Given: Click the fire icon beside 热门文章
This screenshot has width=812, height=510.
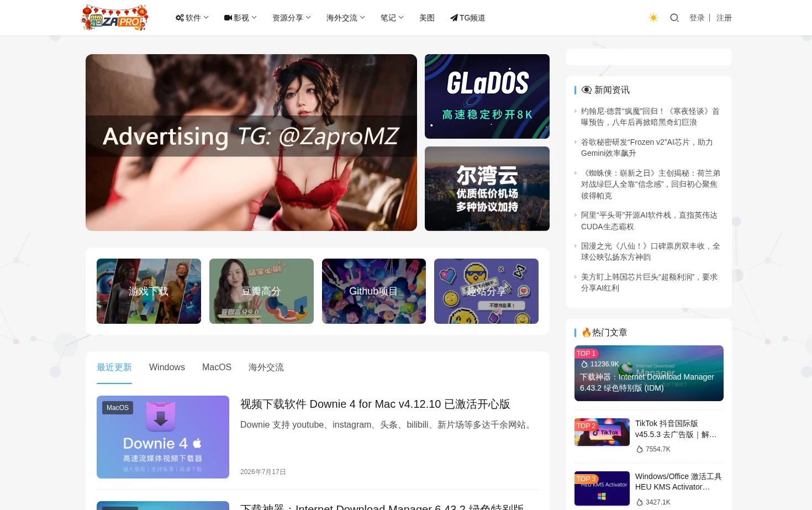Looking at the screenshot, I should 586,332.
